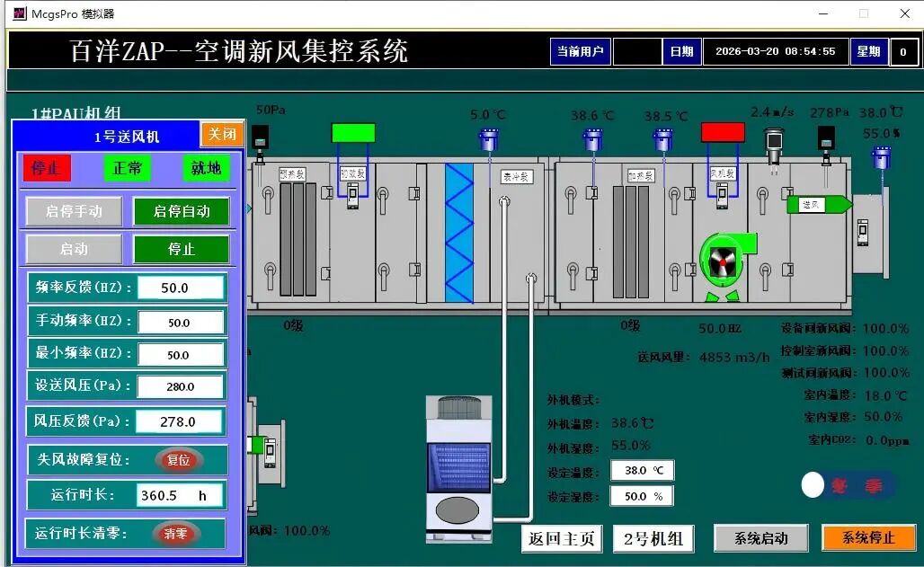Click the 运行时长 value 360.5 h
Screen dimensions: 924x567
(180, 495)
